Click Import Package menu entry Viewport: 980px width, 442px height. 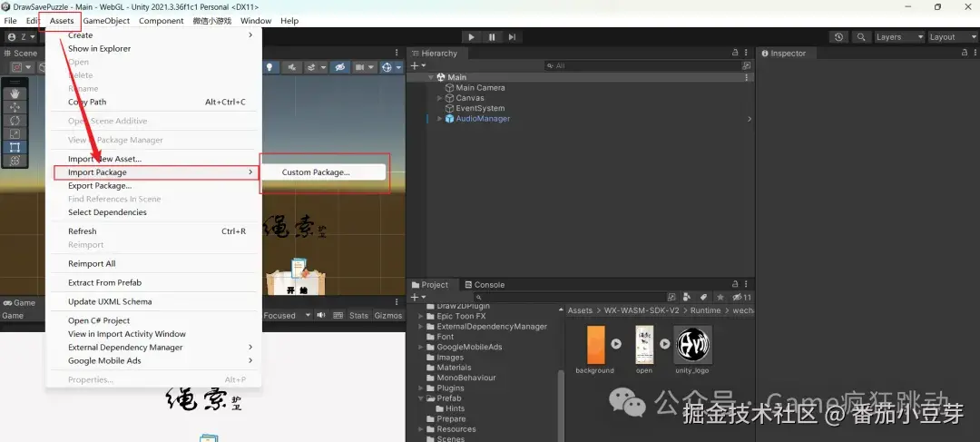click(x=153, y=172)
